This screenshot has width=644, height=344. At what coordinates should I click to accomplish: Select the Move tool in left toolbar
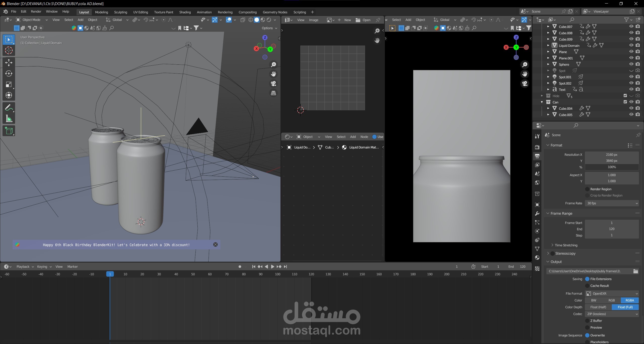9,62
